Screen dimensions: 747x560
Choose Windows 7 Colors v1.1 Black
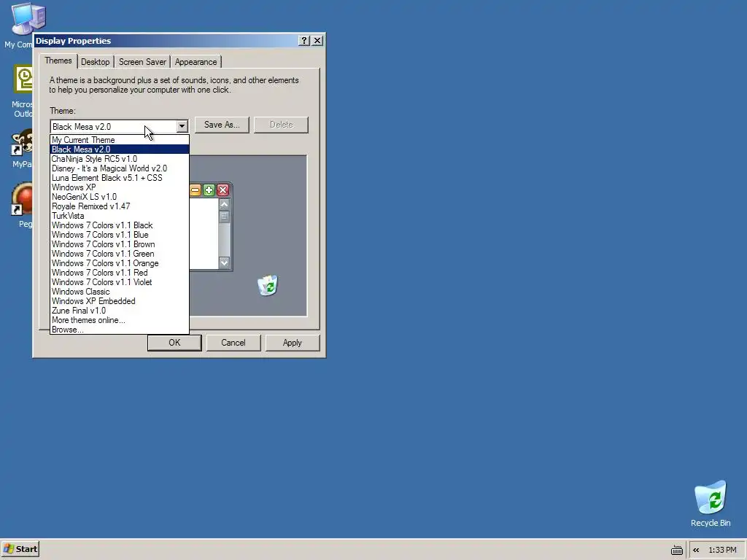pos(120,225)
